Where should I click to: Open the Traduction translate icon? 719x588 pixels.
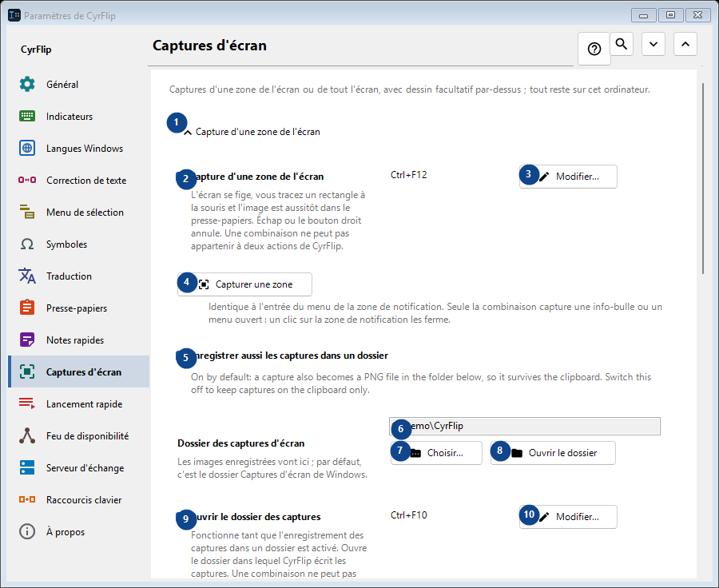pos(27,276)
